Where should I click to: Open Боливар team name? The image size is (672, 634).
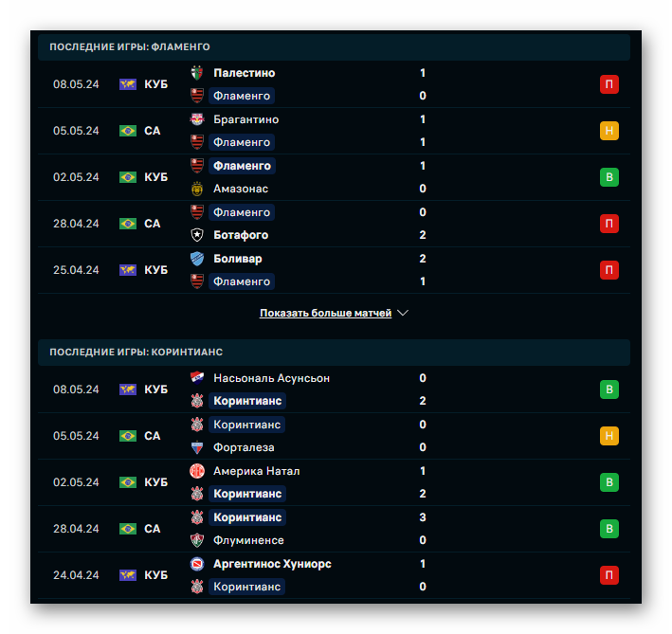tap(238, 259)
